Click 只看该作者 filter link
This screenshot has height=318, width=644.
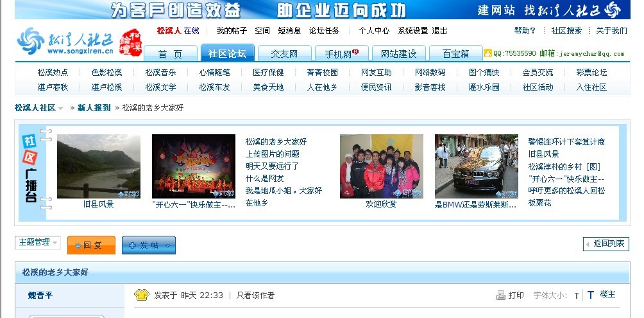coord(255,296)
